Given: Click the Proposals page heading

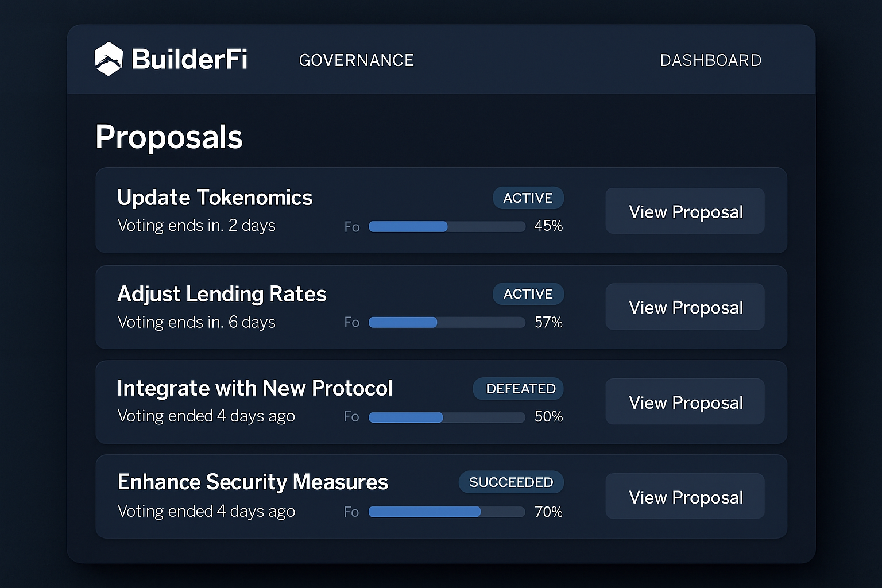Looking at the screenshot, I should click(169, 136).
